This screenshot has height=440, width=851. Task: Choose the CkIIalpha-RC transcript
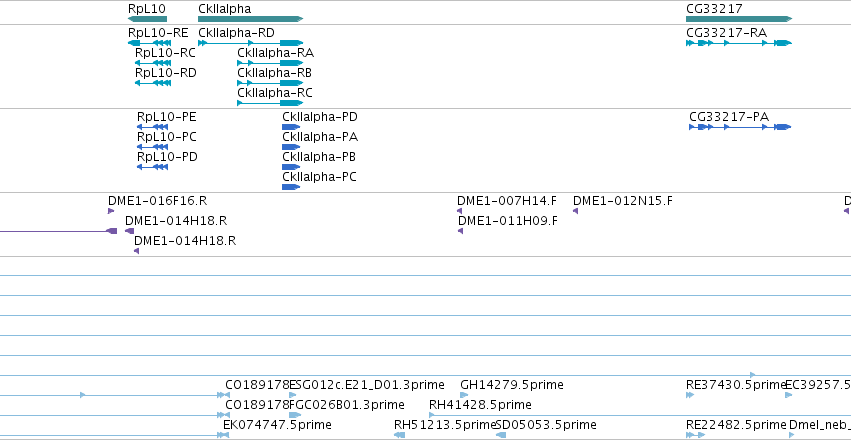[x=270, y=103]
